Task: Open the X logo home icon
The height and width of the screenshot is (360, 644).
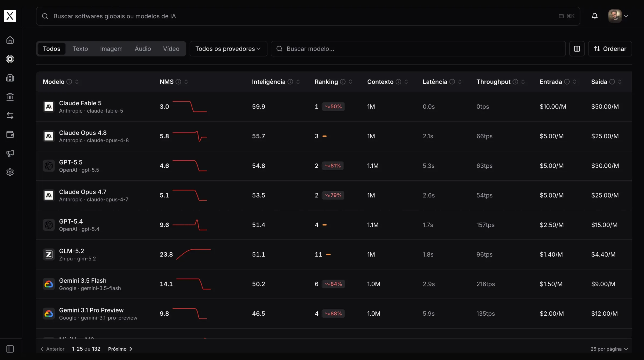Action: click(10, 16)
